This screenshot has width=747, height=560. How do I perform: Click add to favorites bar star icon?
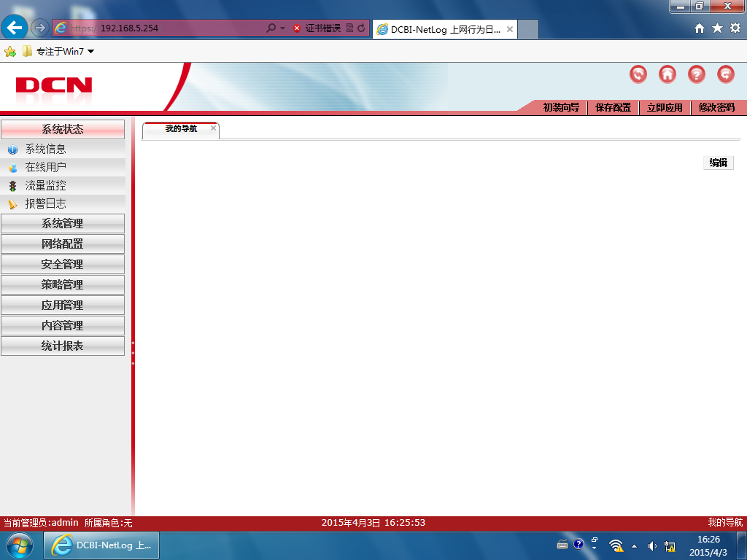pos(10,52)
